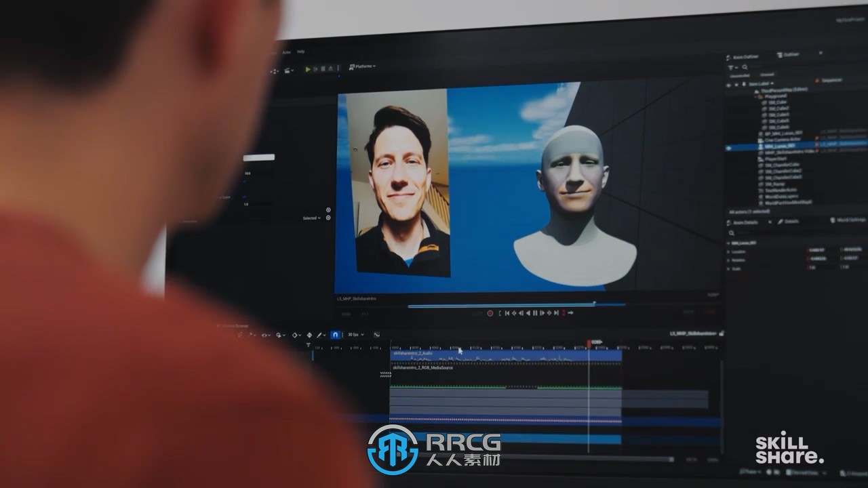
Task: Open the add content toolbar menu
Action: point(275,71)
